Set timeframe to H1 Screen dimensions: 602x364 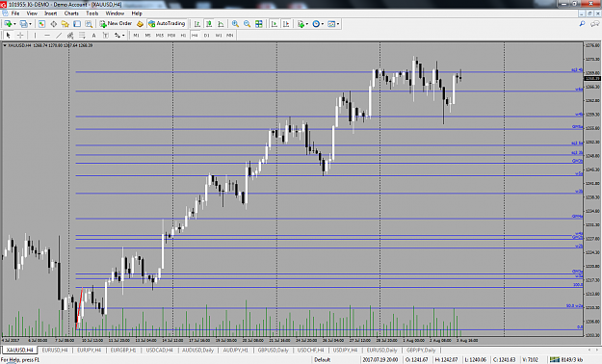point(183,36)
